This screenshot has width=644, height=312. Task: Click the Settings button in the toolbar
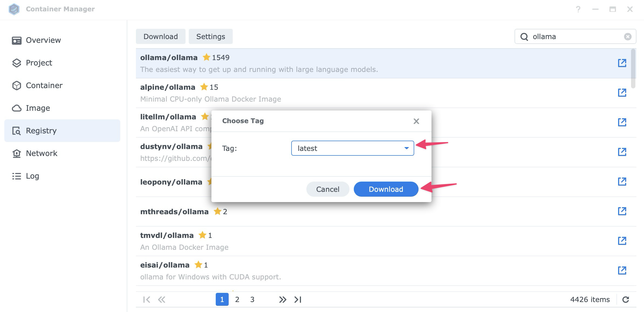[x=211, y=36]
